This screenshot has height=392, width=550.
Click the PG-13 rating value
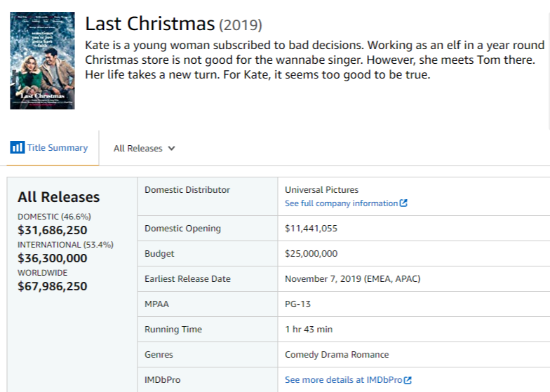(x=297, y=304)
